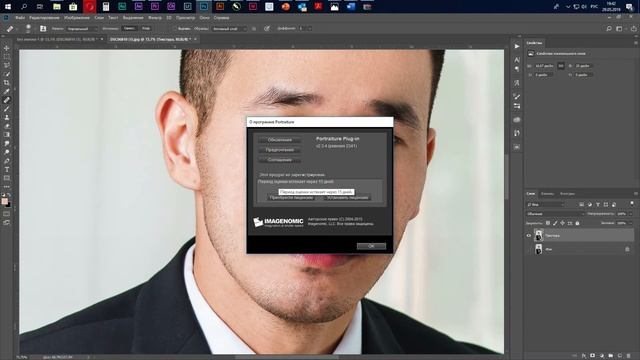Open the layer opacity slider arrow

point(631,214)
